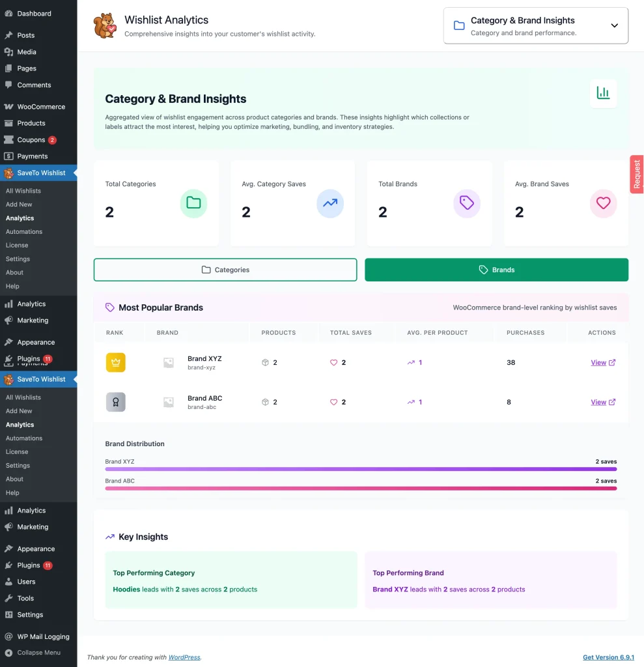The width and height of the screenshot is (644, 667).
Task: Click the trending arrow icon on Avg. Category Saves
Action: pos(330,203)
